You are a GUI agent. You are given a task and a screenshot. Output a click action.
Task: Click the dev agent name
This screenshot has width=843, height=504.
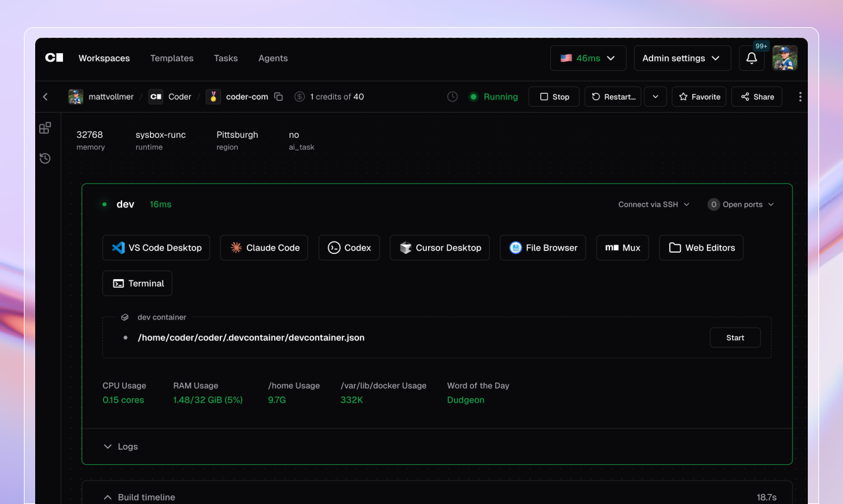click(x=125, y=204)
